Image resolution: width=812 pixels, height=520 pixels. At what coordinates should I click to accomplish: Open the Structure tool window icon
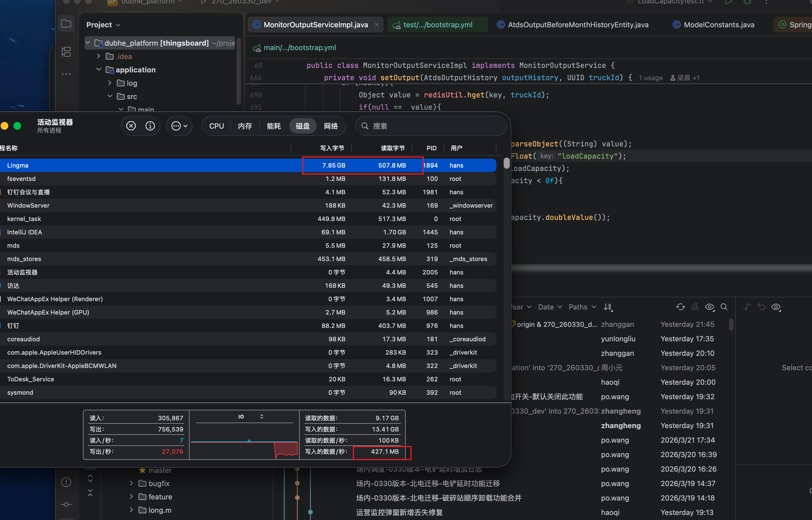click(x=66, y=52)
